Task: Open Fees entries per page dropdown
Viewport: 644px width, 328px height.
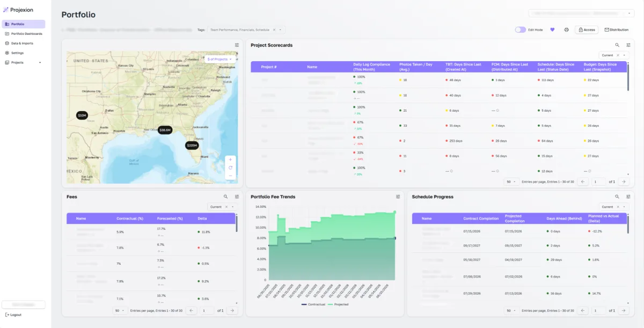Action: [120, 310]
